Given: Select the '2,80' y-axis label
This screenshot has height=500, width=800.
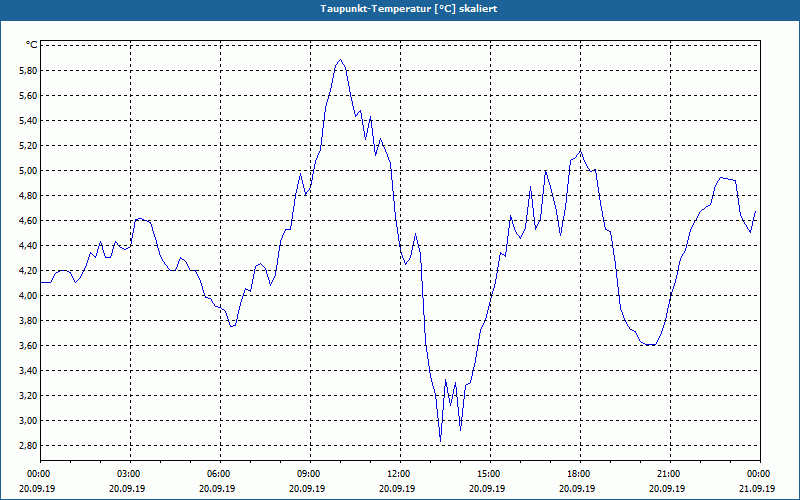Looking at the screenshot, I should pos(28,446).
